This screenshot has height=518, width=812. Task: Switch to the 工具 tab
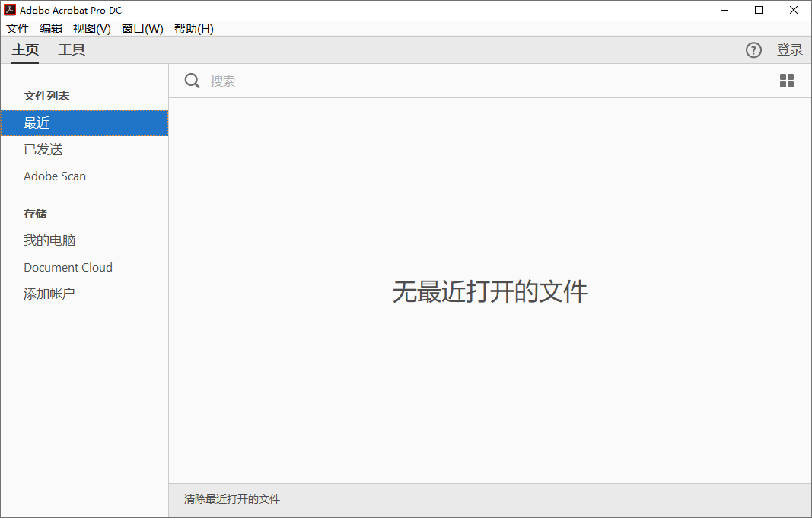(x=72, y=49)
